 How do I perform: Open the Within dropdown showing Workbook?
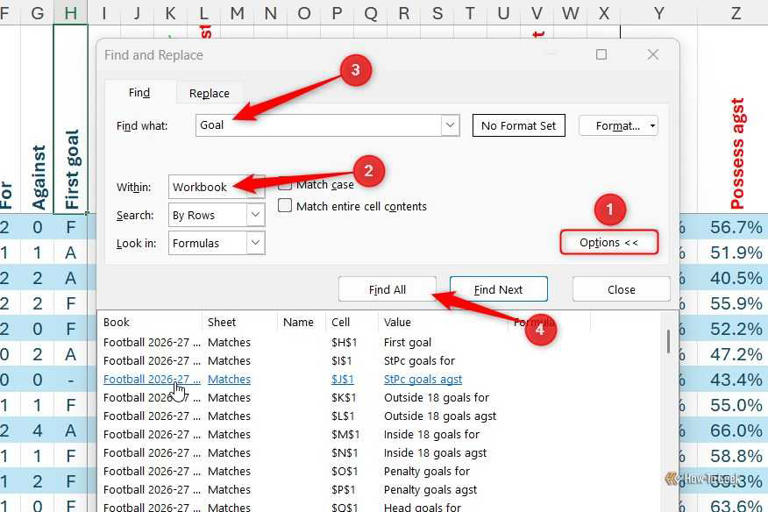(x=216, y=187)
